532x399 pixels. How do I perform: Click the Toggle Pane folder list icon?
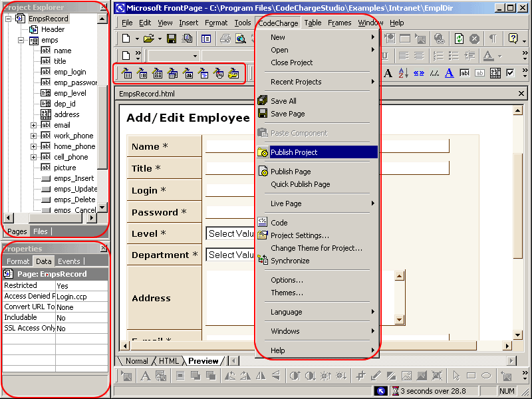coord(206,39)
